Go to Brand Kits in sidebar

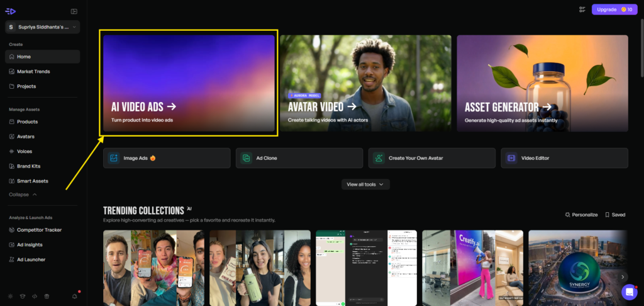tap(29, 166)
